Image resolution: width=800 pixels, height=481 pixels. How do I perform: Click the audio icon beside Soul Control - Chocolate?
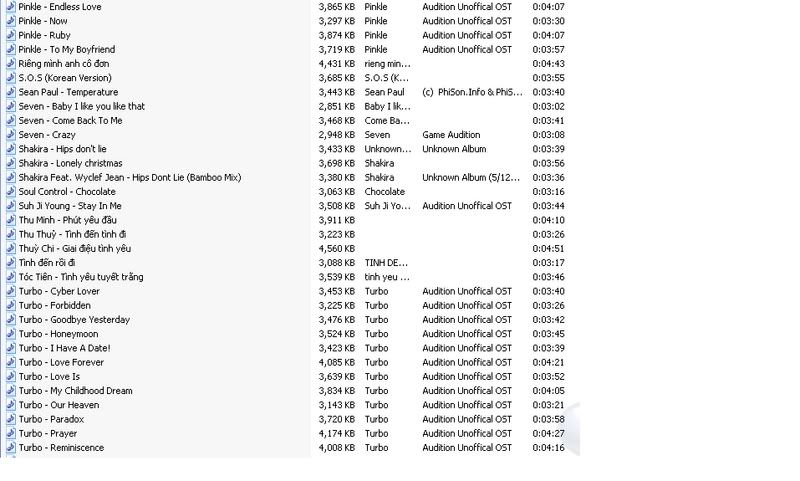11,192
